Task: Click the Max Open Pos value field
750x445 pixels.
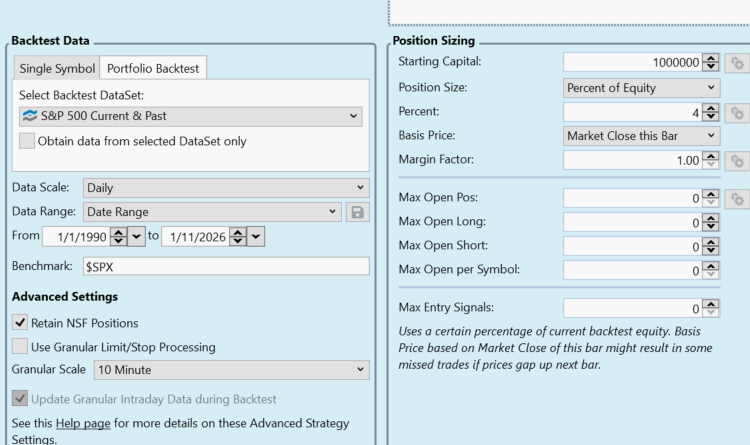Action: click(x=632, y=198)
